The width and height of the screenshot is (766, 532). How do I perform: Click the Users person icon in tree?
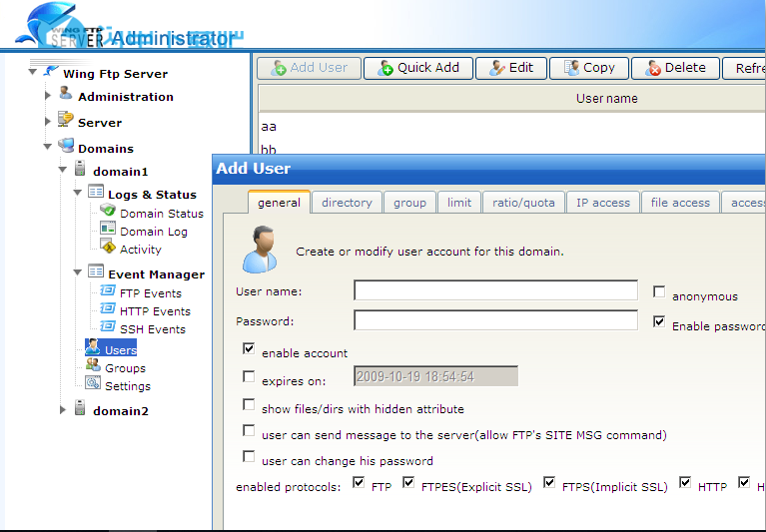(92, 347)
